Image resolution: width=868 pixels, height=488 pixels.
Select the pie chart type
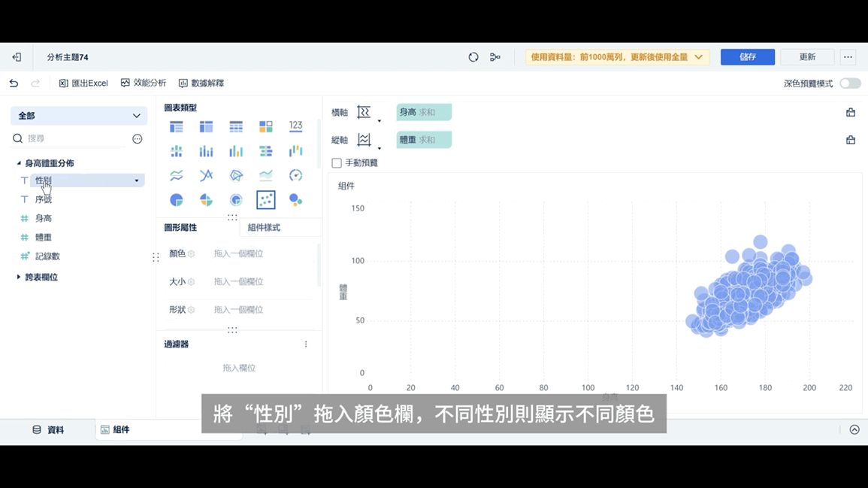coord(177,200)
